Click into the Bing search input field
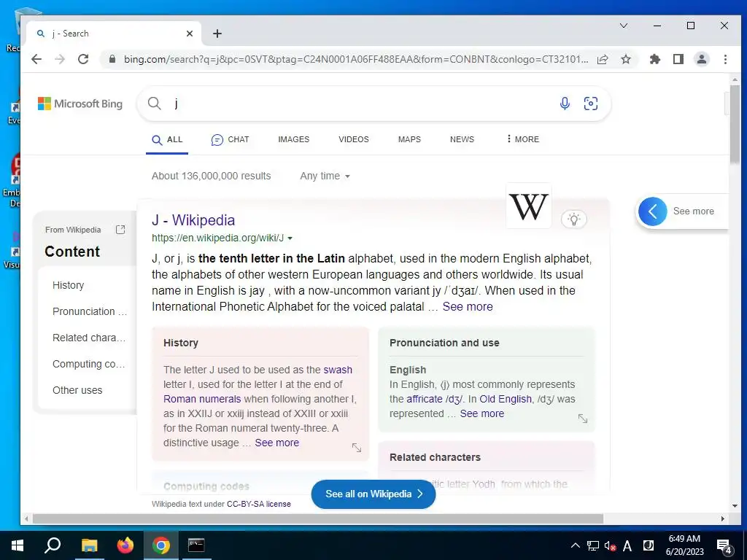Screen dimensions: 747x560 pyautogui.click(x=362, y=104)
